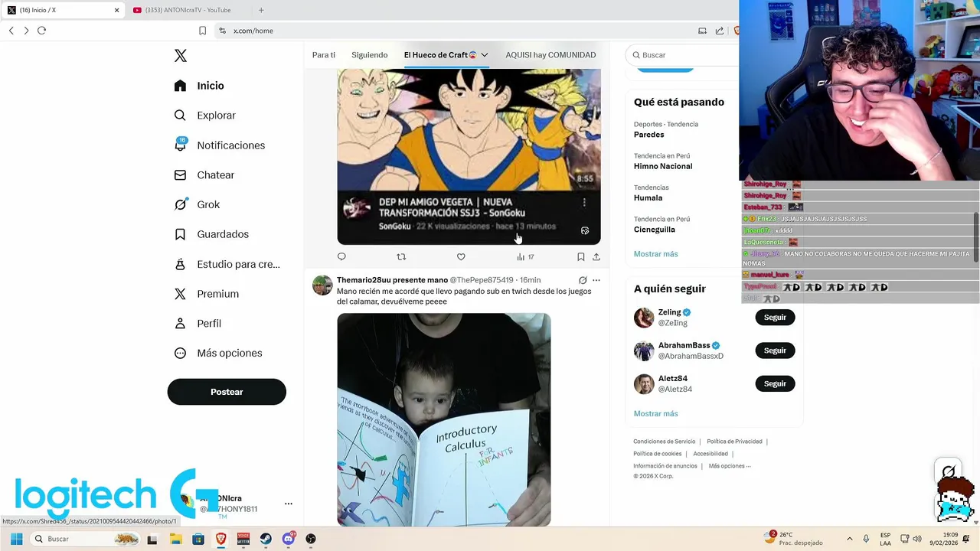Open Premium page
Screen dimensions: 980x551
point(206,294)
